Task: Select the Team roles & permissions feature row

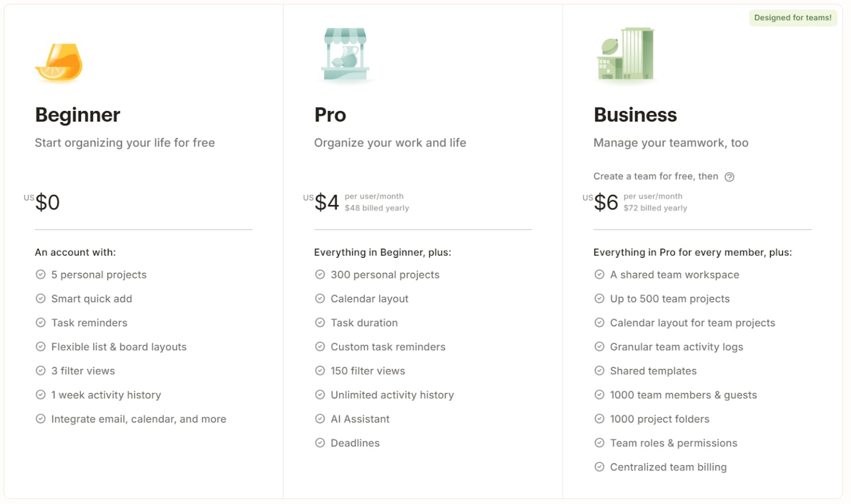Action: click(673, 442)
